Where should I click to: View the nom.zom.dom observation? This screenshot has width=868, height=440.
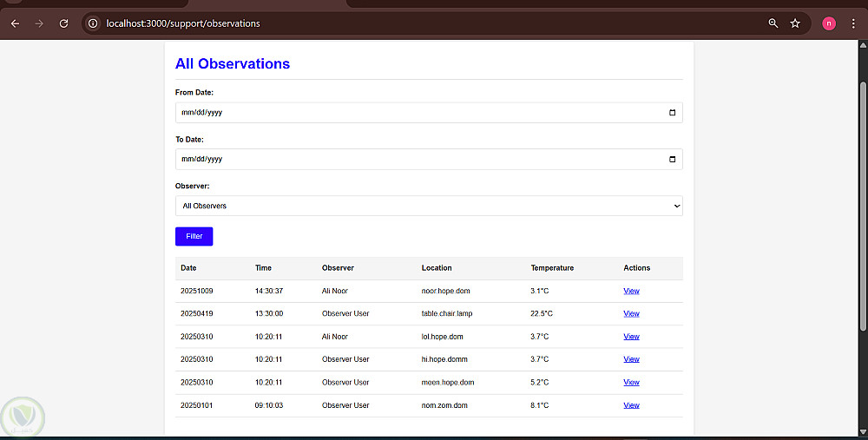tap(631, 405)
